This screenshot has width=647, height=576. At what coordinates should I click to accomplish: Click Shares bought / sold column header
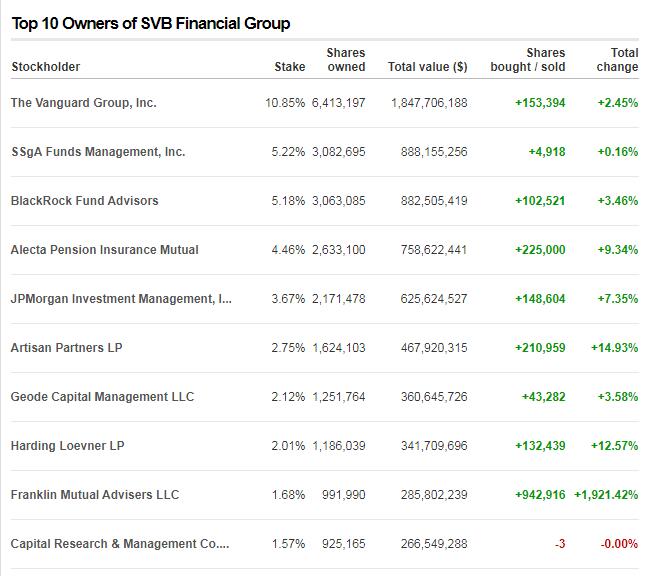point(528,60)
